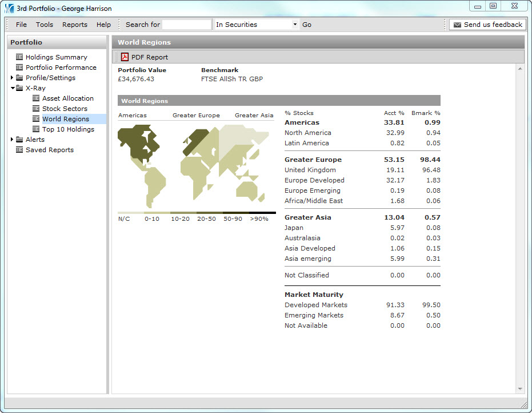Open the Reports menu
This screenshot has width=532, height=413.
(x=75, y=25)
